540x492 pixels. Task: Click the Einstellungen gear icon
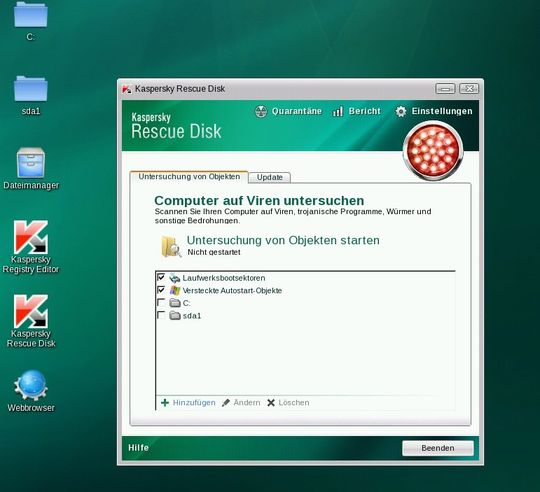401,111
